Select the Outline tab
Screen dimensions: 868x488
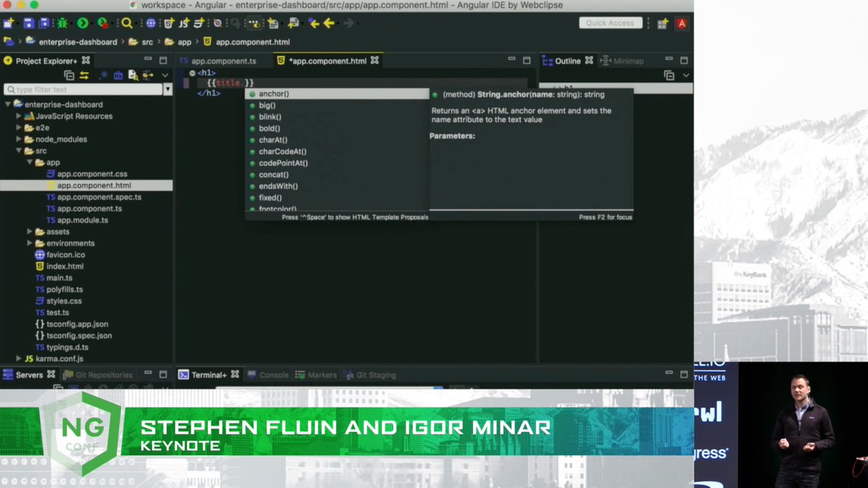568,61
